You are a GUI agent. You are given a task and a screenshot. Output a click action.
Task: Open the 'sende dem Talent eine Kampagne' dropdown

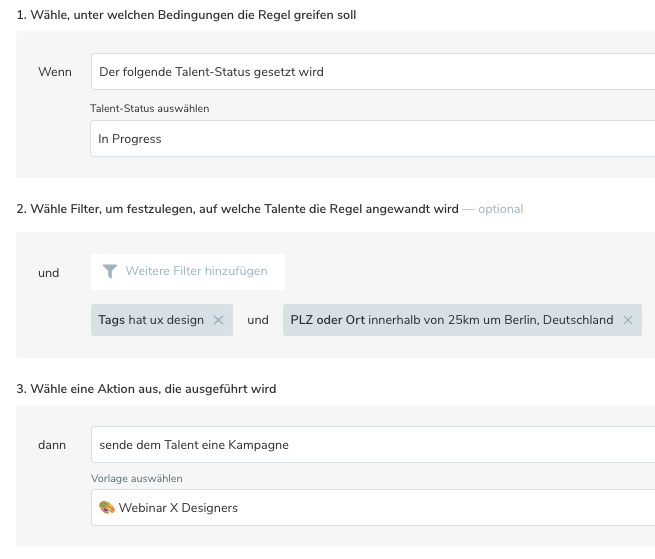point(372,444)
